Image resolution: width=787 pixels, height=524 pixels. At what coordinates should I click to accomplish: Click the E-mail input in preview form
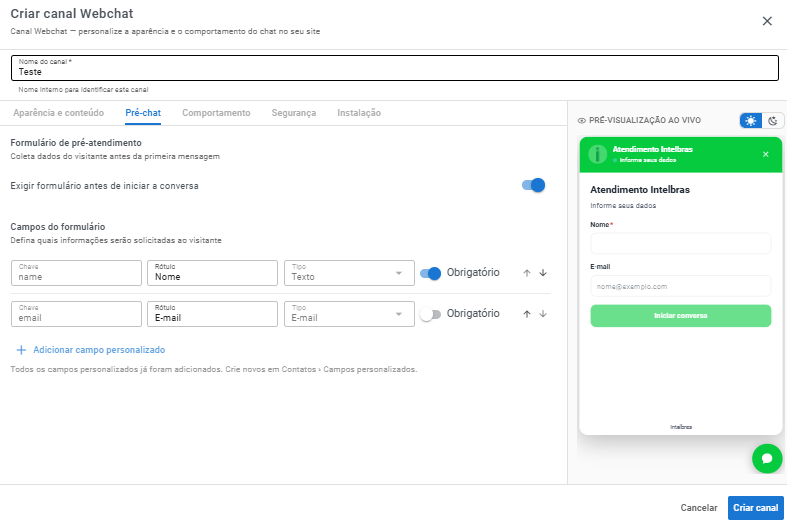click(681, 286)
